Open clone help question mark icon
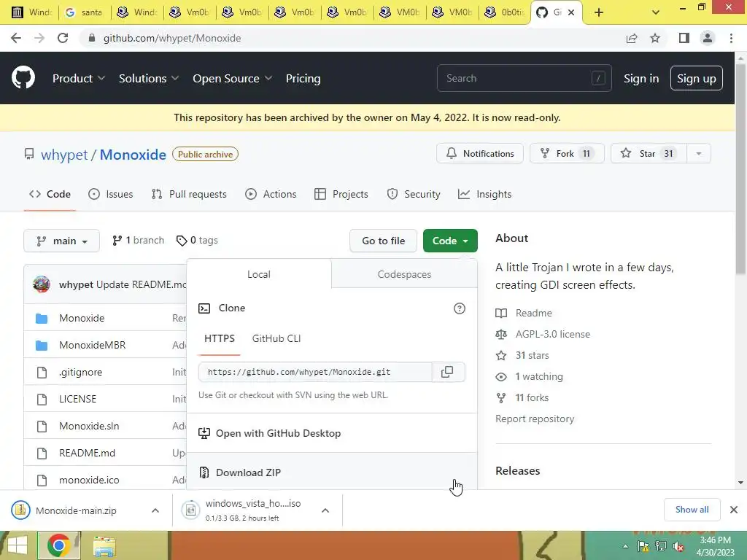 460,308
